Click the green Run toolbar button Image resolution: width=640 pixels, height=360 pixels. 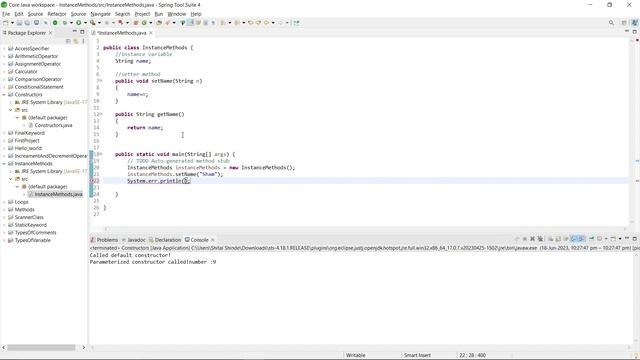click(78, 23)
